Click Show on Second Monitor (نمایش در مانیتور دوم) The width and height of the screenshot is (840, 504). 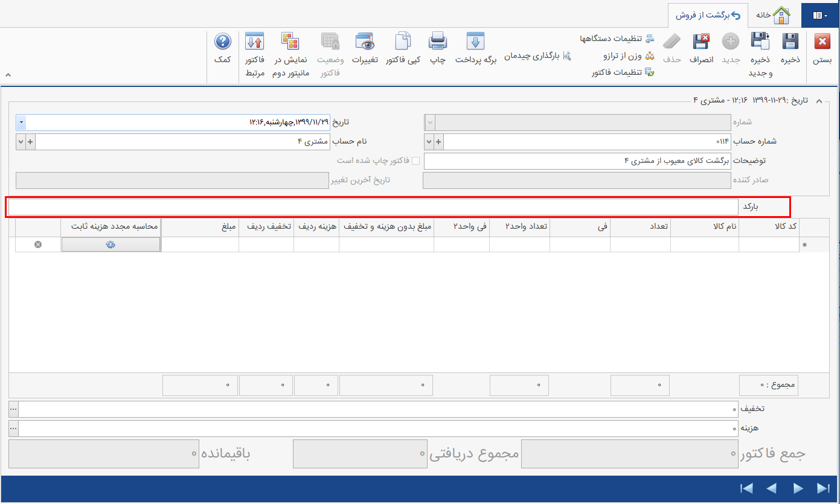coord(290,42)
